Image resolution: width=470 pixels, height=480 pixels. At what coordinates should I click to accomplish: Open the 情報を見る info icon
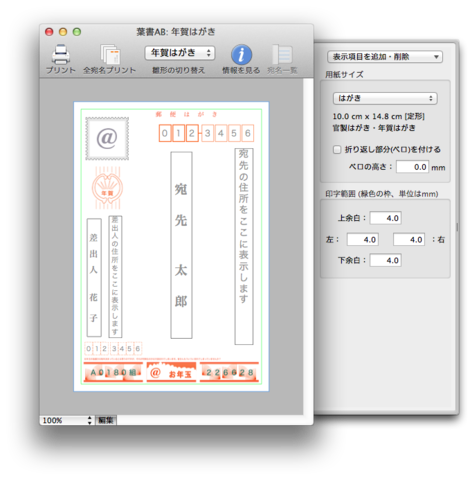pos(241,54)
